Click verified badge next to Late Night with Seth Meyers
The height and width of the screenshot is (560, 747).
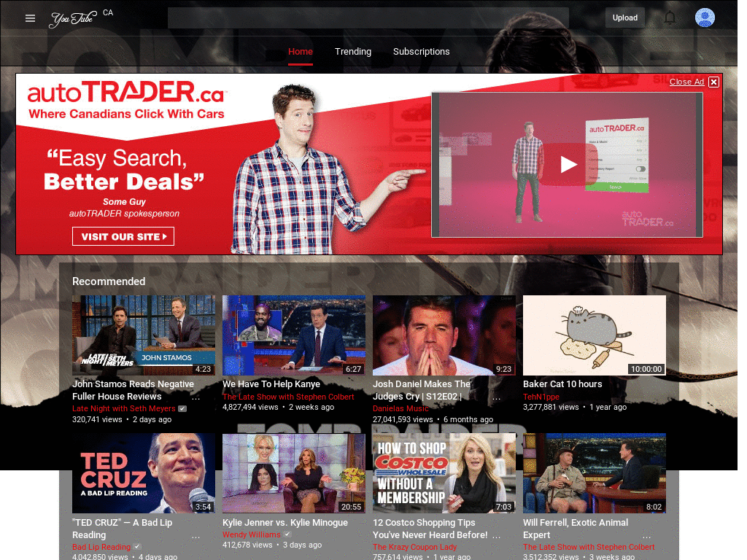[182, 408]
